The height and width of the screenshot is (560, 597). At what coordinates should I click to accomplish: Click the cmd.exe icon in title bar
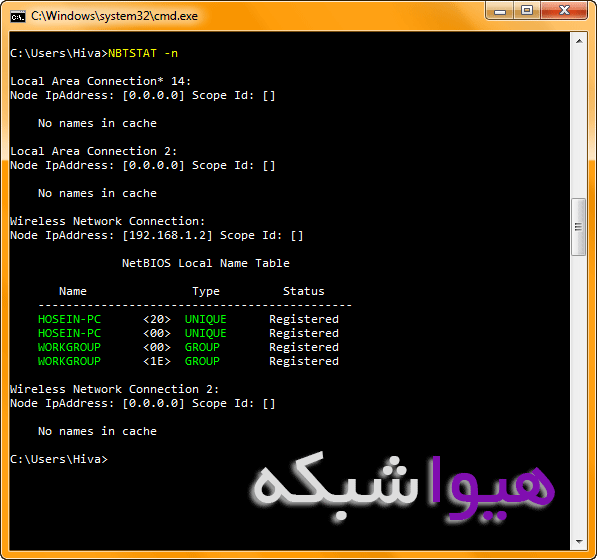tap(18, 17)
